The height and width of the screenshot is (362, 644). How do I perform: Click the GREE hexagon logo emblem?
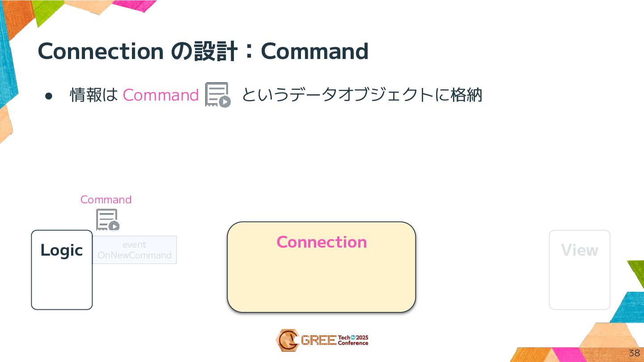coord(287,340)
